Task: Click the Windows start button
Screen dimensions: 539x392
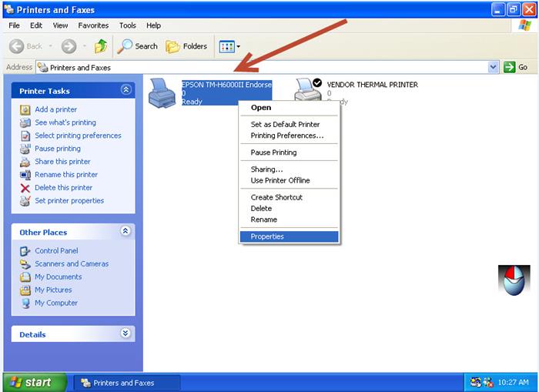Action: pyautogui.click(x=34, y=382)
